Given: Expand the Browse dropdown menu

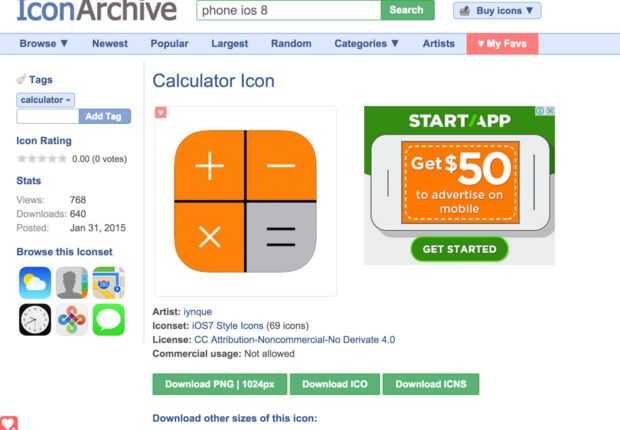Looking at the screenshot, I should [43, 44].
